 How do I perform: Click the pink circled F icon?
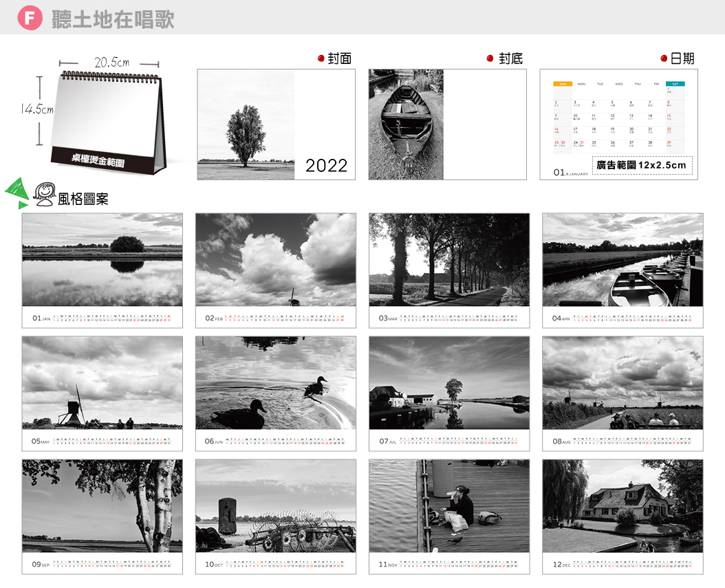coord(30,19)
